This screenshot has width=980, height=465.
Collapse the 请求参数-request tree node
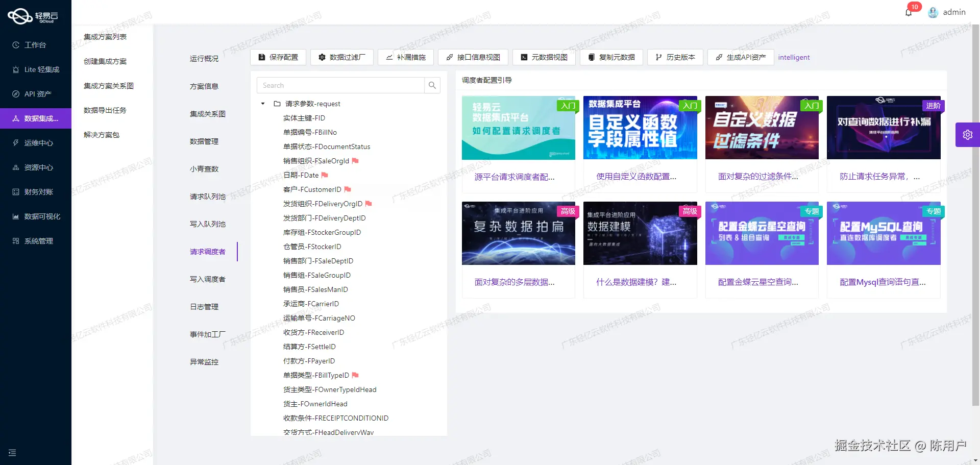click(x=262, y=104)
